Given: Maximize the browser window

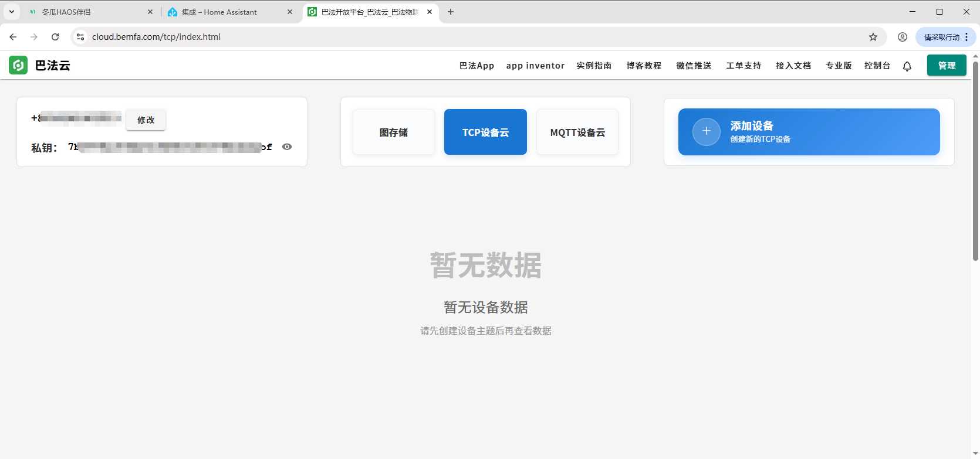Looking at the screenshot, I should pyautogui.click(x=940, y=12).
